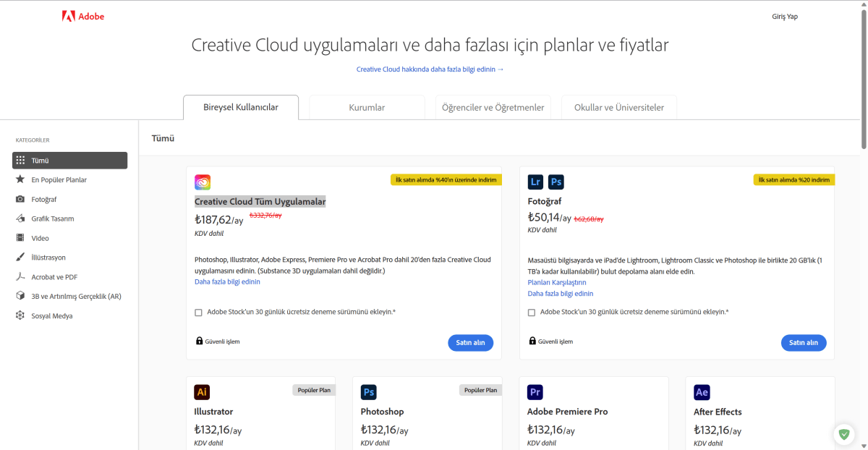This screenshot has width=868, height=450.
Task: Open the Öğrenciler ve Öğretmenler tab
Action: point(493,107)
